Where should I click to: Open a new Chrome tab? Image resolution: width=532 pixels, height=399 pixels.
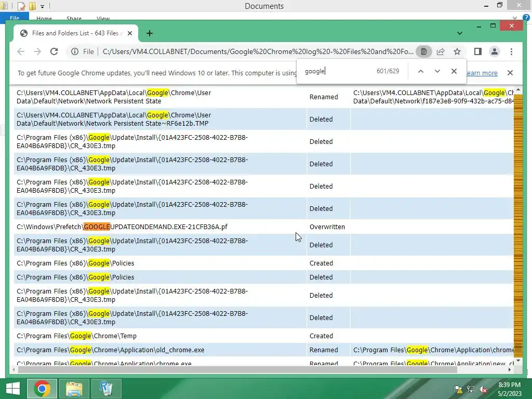(150, 33)
